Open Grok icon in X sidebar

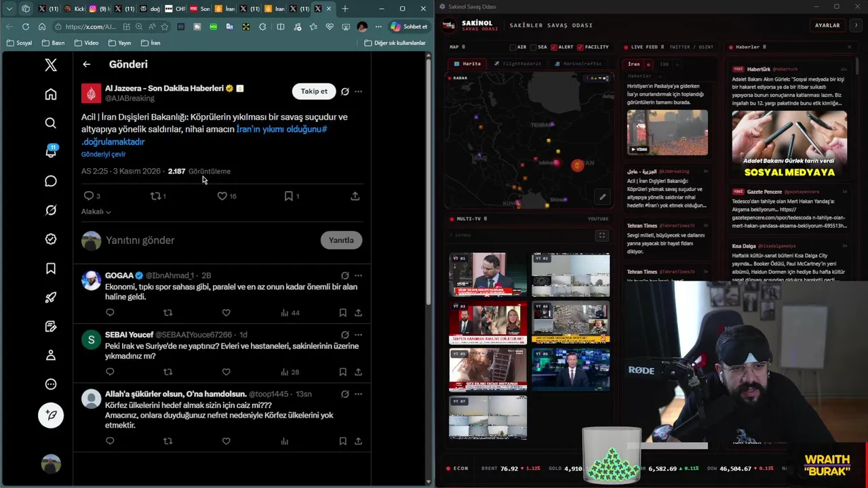point(51,210)
